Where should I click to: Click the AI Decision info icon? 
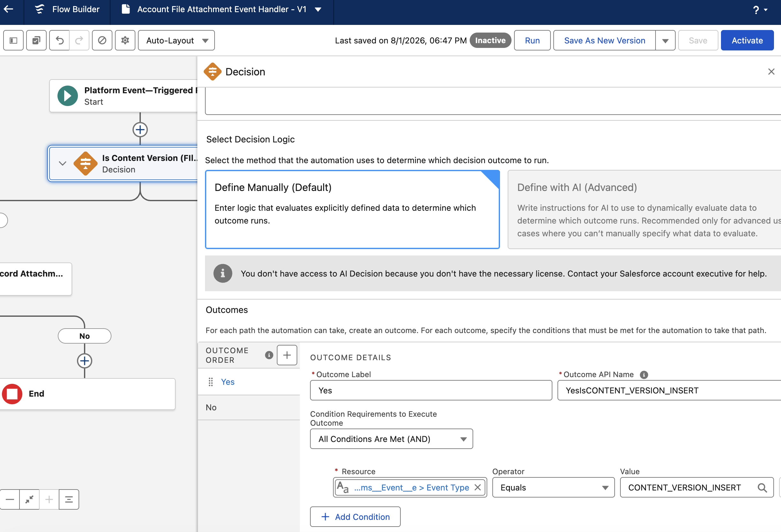pyautogui.click(x=223, y=273)
